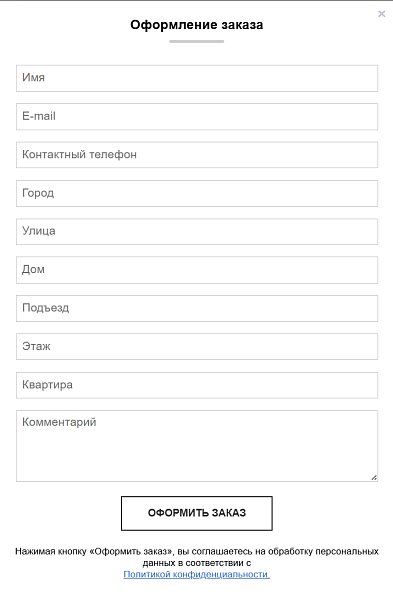Screen dimensions: 393x600
Task: Click into the Город field
Action: (x=197, y=194)
